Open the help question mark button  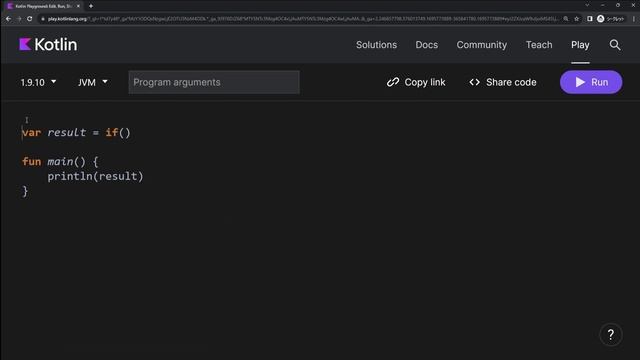[x=611, y=335]
